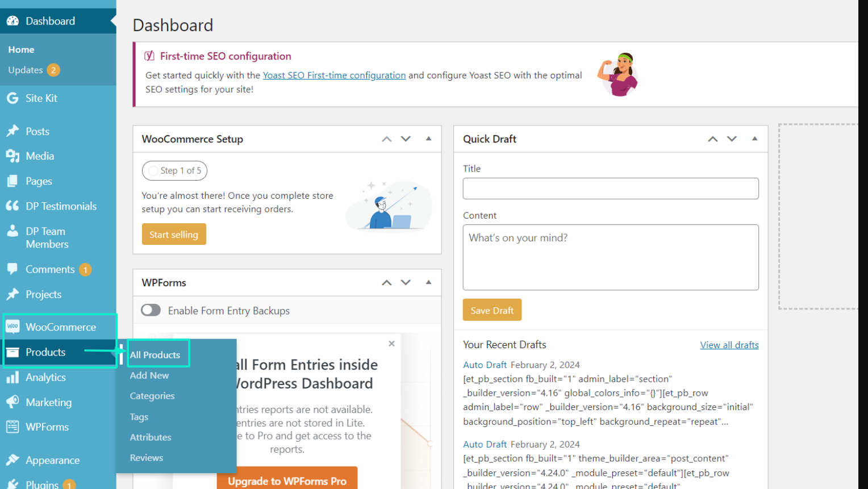The width and height of the screenshot is (868, 489).
Task: Move Quick Draft widget up
Action: 713,139
